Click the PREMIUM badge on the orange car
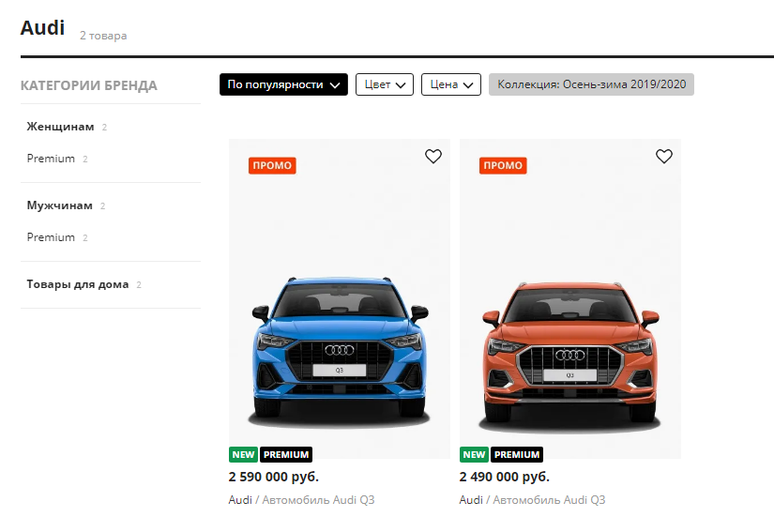This screenshot has width=774, height=532. 517,454
